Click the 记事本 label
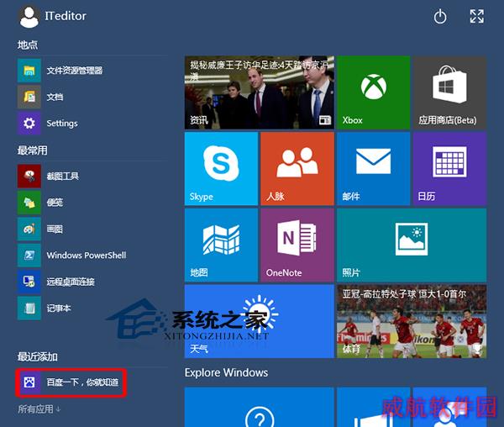The height and width of the screenshot is (427, 504). point(59,308)
